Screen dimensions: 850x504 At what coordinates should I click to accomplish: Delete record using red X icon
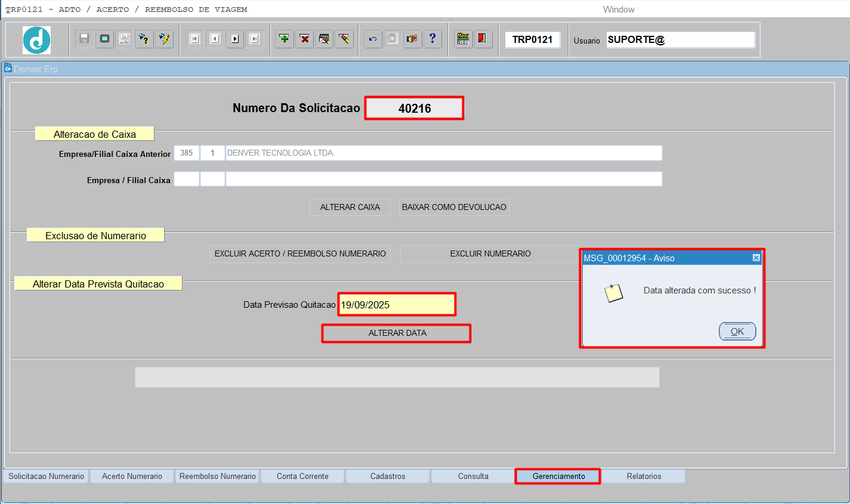pyautogui.click(x=305, y=39)
